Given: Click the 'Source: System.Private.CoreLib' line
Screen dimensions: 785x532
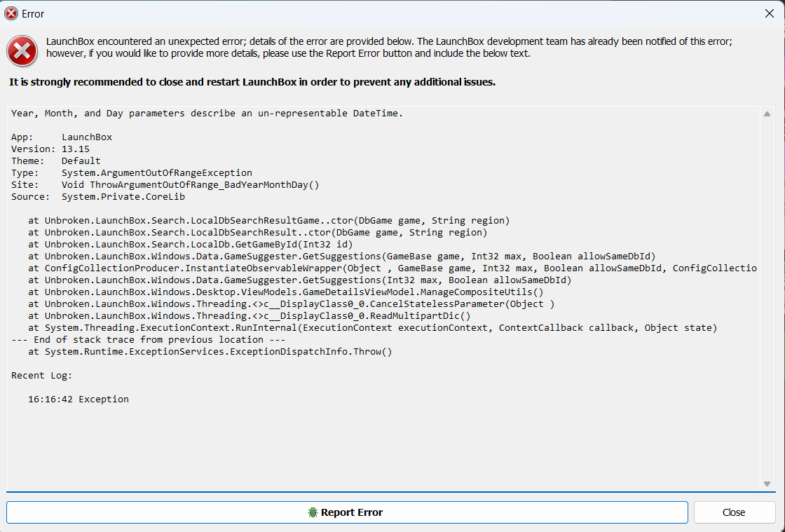Looking at the screenshot, I should coord(98,197).
